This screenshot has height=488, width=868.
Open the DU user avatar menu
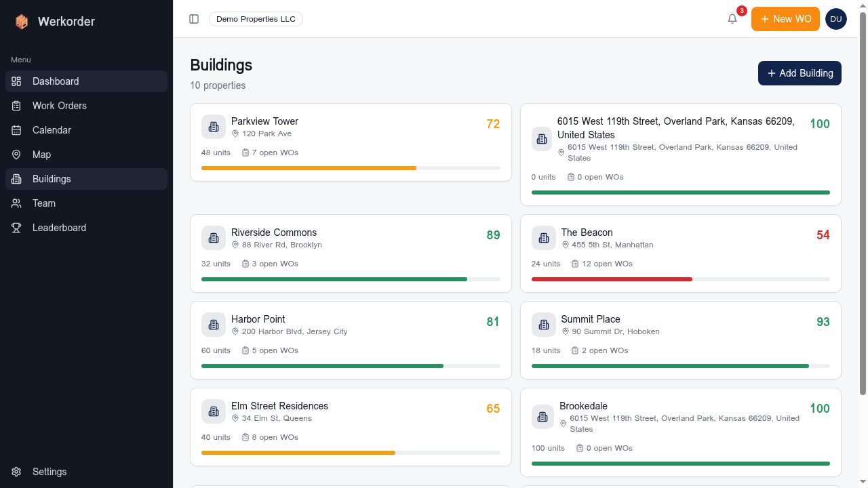coord(835,19)
